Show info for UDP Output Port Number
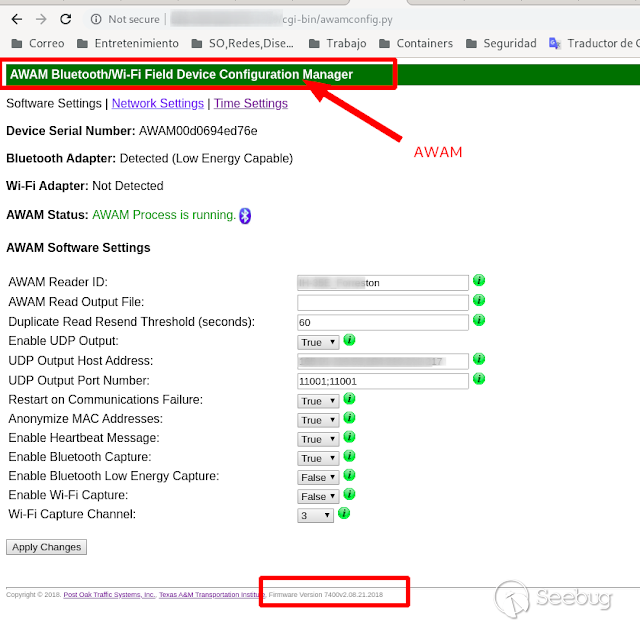The width and height of the screenshot is (640, 626). 479,379
